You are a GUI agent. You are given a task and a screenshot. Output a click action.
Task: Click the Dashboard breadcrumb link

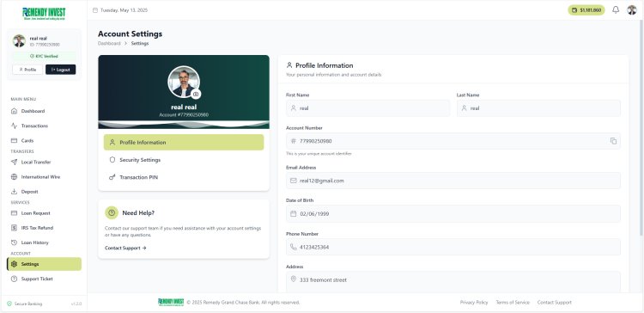[109, 43]
